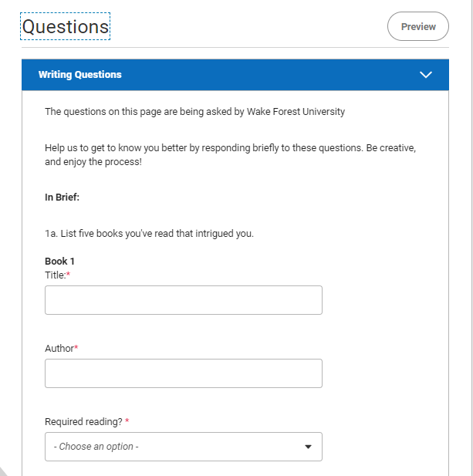Click the red asterisk beside Title
Image resolution: width=473 pixels, height=476 pixels.
pyautogui.click(x=69, y=274)
